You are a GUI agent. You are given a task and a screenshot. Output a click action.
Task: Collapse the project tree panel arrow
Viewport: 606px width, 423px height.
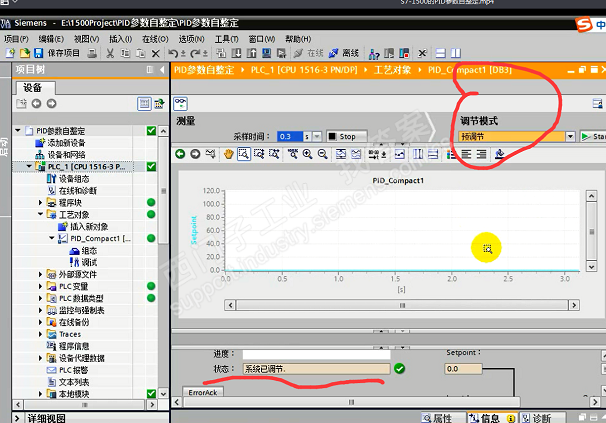point(162,70)
